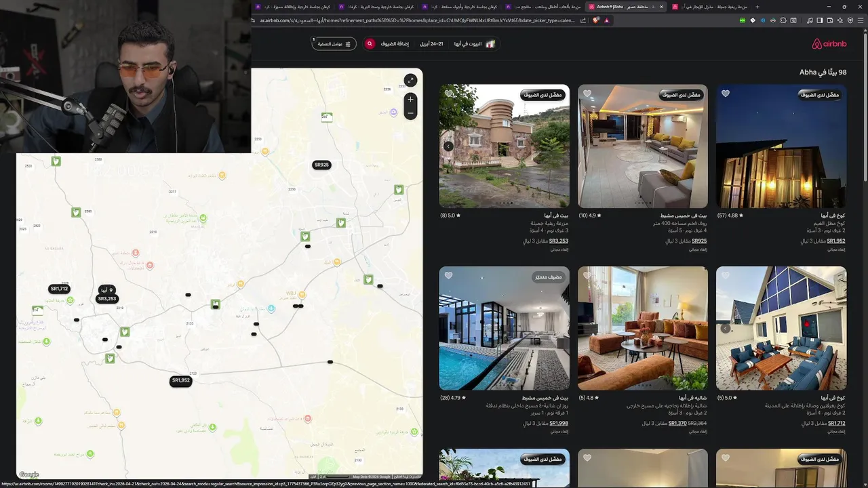
Task: Switch to tab كرفان بجلسة خارجية وسط البرية
Action: pyautogui.click(x=377, y=7)
